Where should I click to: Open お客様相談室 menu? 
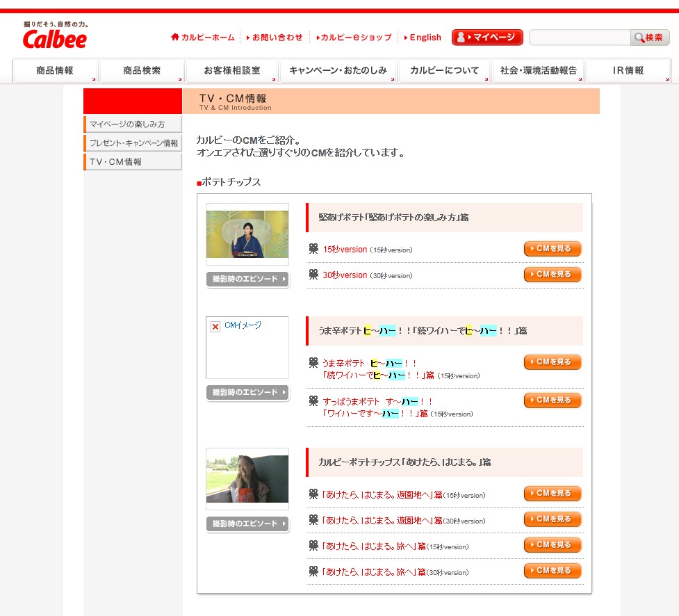click(x=231, y=70)
